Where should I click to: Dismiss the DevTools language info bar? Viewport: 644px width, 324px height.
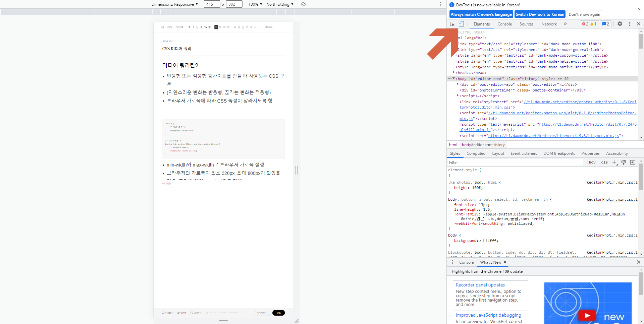pos(639,9)
